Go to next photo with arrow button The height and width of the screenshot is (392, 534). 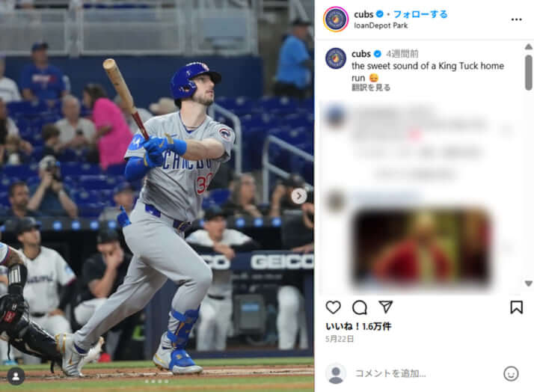click(299, 196)
